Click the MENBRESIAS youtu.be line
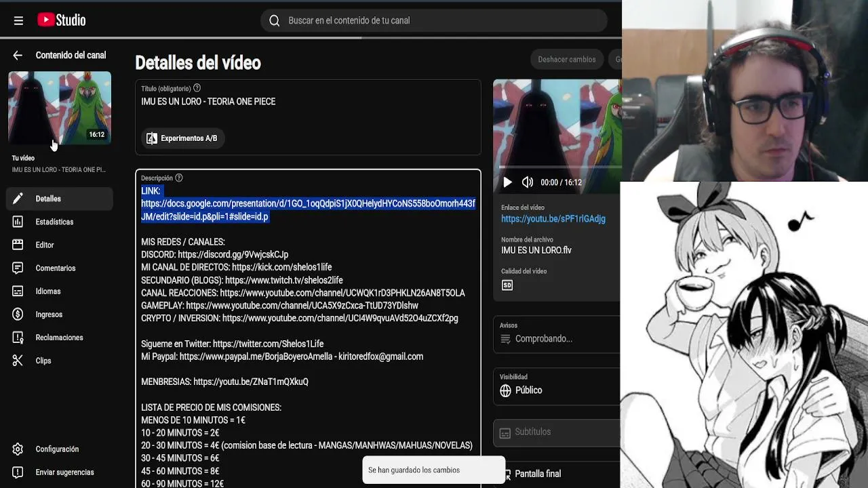This screenshot has width=868, height=488. (224, 382)
